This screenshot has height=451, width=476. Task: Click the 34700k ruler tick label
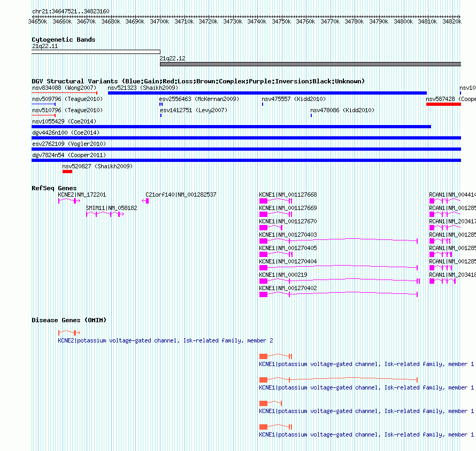click(159, 21)
